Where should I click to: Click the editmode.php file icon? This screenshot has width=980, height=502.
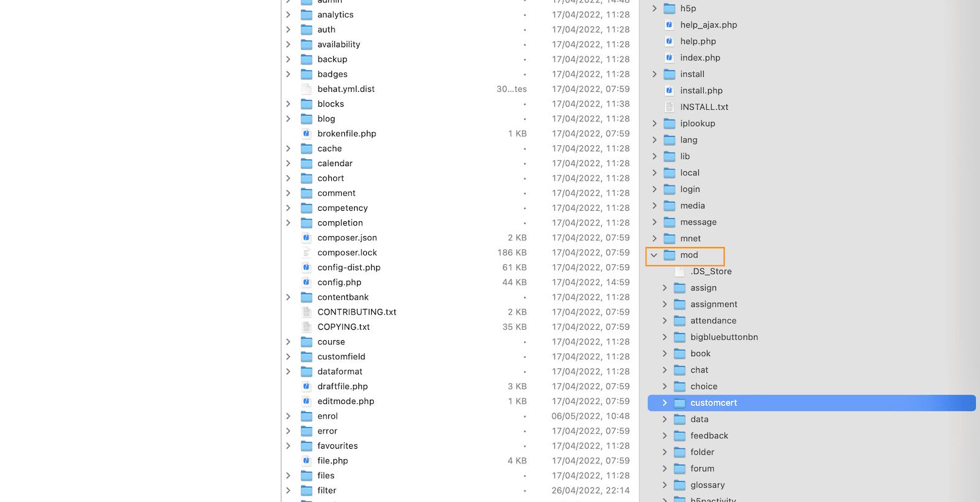(x=306, y=401)
